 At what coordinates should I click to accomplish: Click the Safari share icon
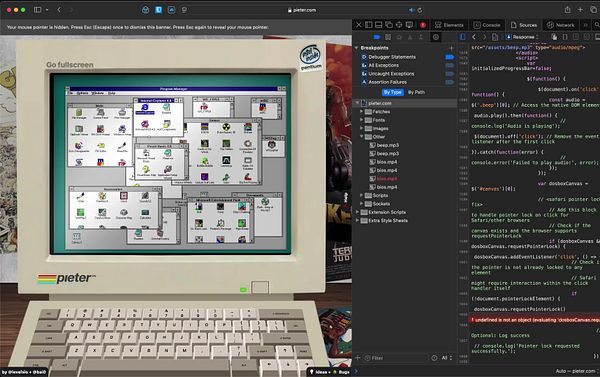coord(567,10)
